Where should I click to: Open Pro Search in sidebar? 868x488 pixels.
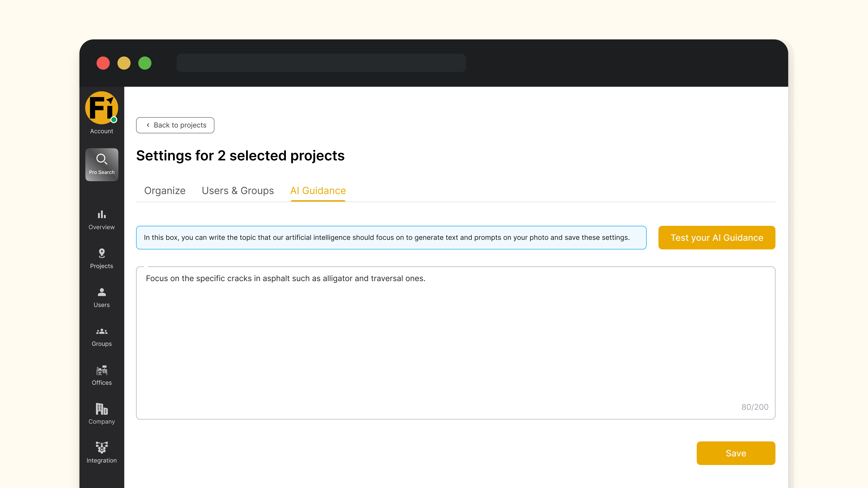[x=101, y=164]
